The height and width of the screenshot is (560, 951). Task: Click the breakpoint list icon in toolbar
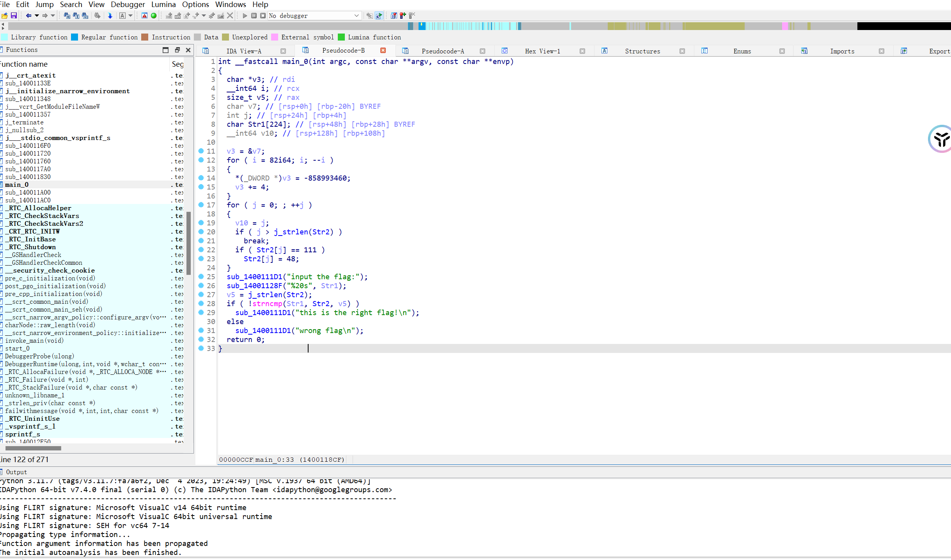click(394, 16)
